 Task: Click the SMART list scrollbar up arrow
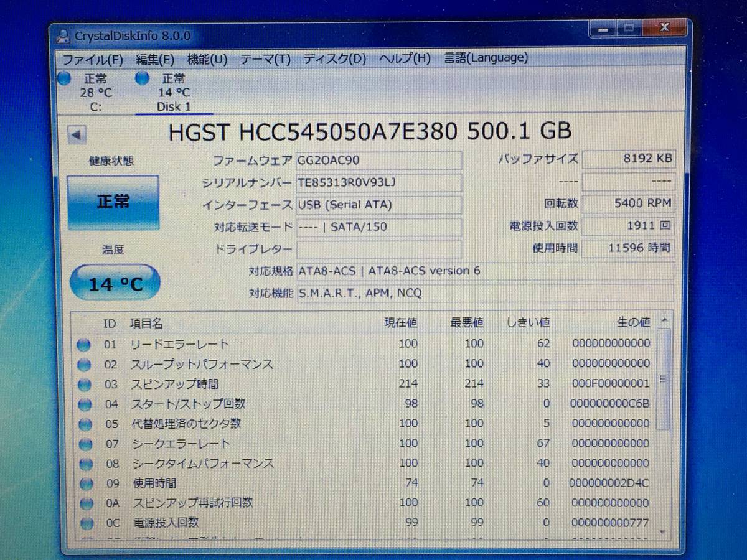point(664,320)
